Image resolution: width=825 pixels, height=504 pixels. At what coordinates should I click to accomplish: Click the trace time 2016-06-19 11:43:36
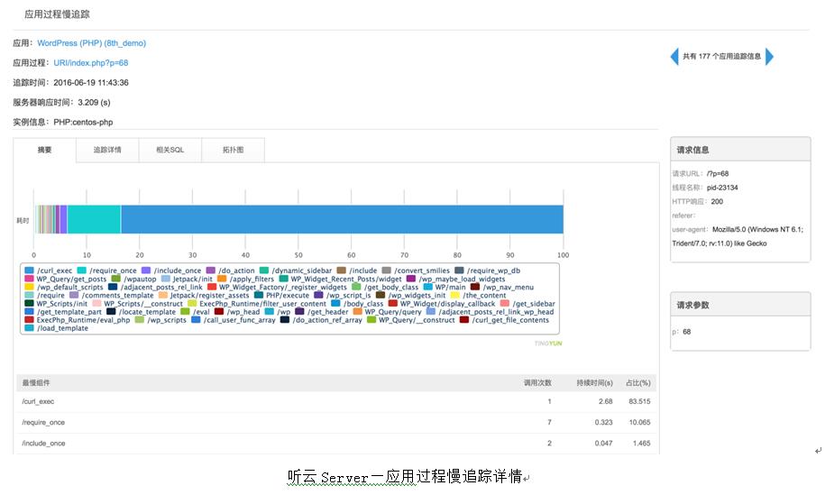click(x=91, y=83)
